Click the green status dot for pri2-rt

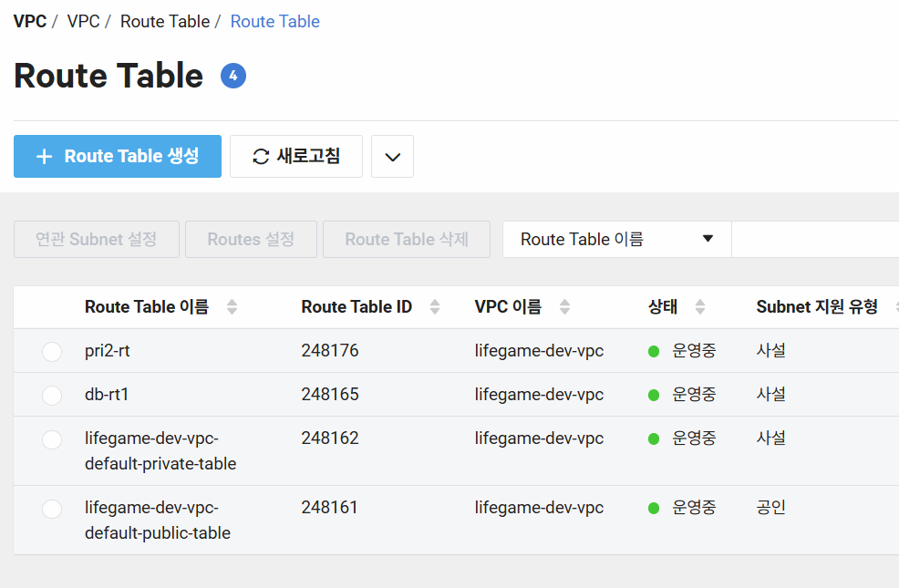coord(654,351)
